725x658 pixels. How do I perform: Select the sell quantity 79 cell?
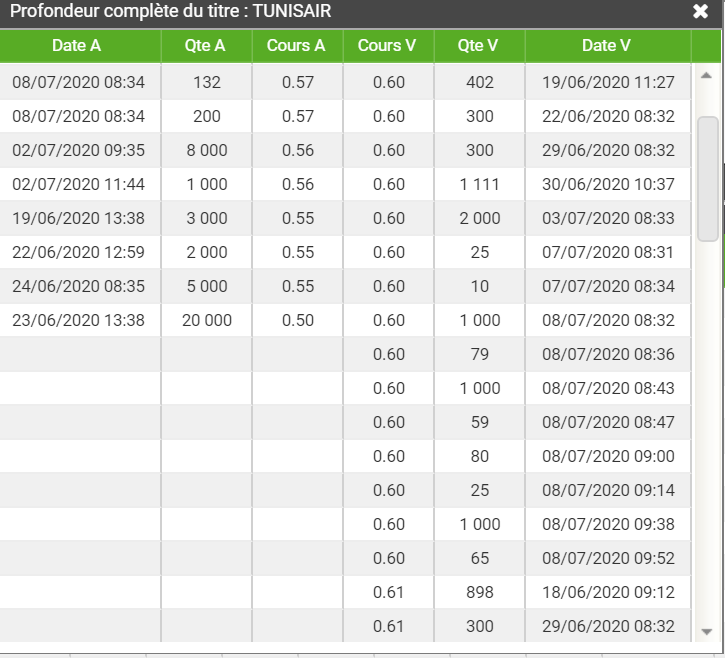479,354
